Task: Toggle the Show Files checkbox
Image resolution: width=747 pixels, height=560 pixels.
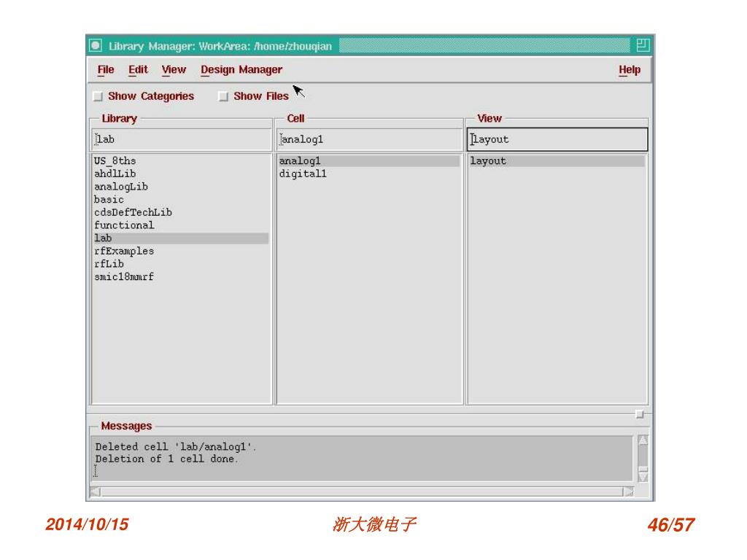Action: (224, 96)
